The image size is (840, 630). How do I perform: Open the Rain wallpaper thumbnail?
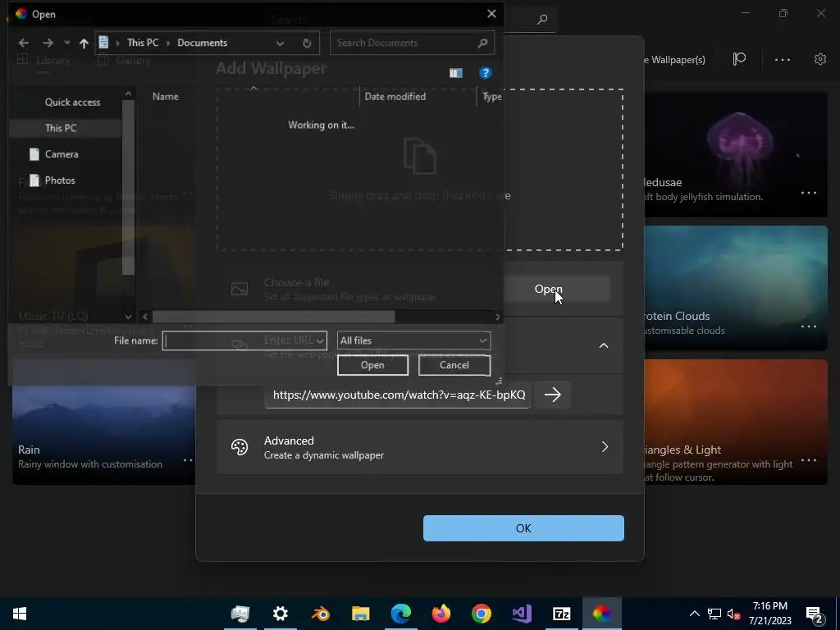click(104, 423)
